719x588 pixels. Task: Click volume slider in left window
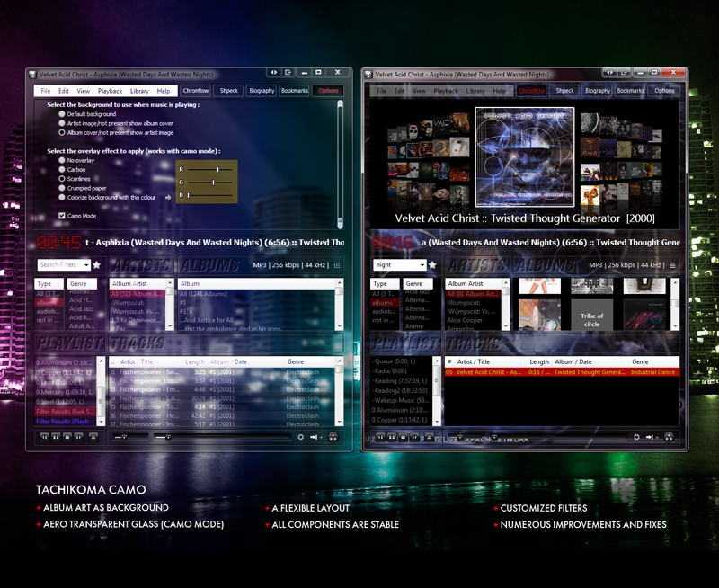click(129, 438)
